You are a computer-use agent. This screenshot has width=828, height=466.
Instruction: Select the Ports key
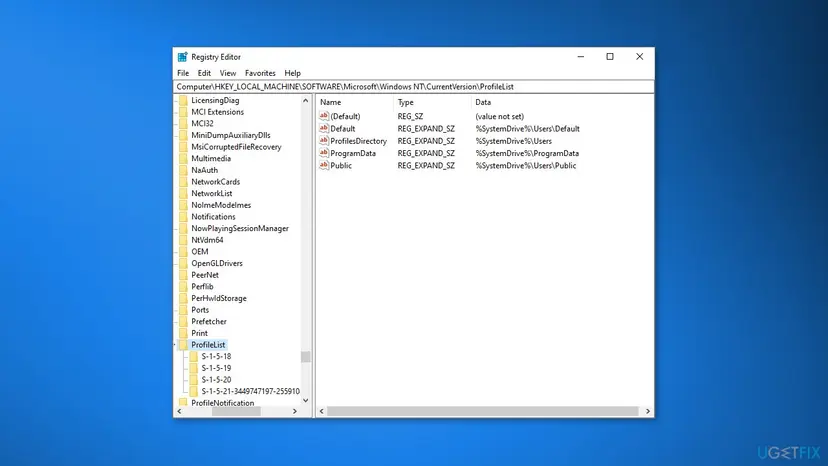coord(200,310)
